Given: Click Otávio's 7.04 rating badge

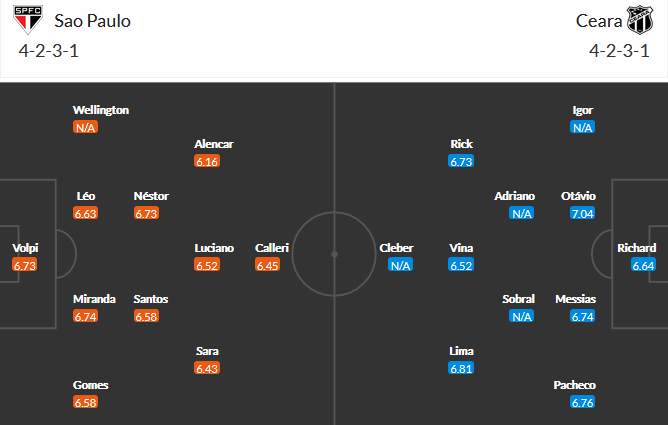Looking at the screenshot, I should point(582,213).
